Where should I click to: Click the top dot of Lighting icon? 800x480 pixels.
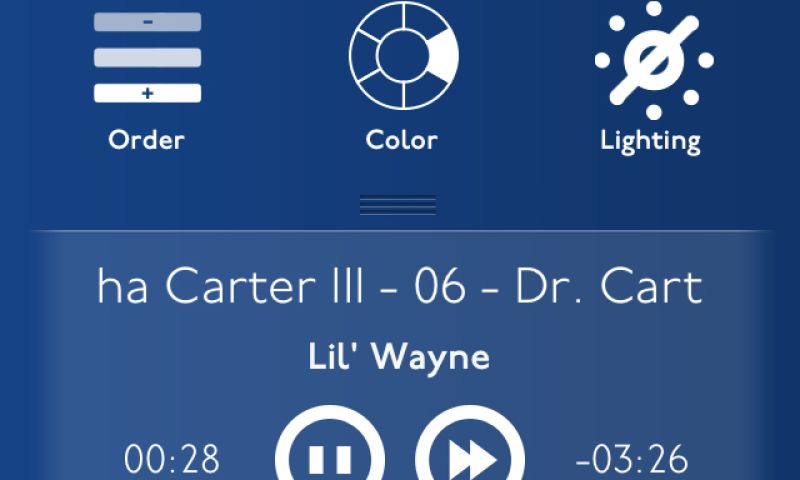point(654,8)
